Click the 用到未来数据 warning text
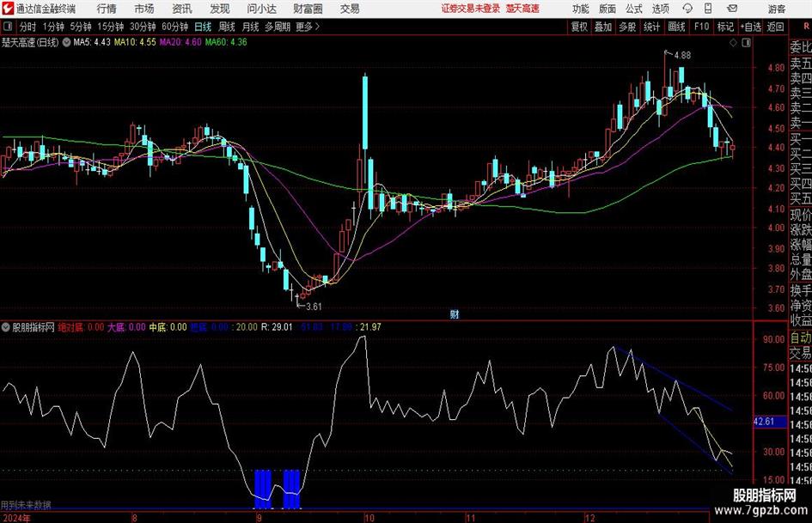This screenshot has width=812, height=523. pos(26,505)
